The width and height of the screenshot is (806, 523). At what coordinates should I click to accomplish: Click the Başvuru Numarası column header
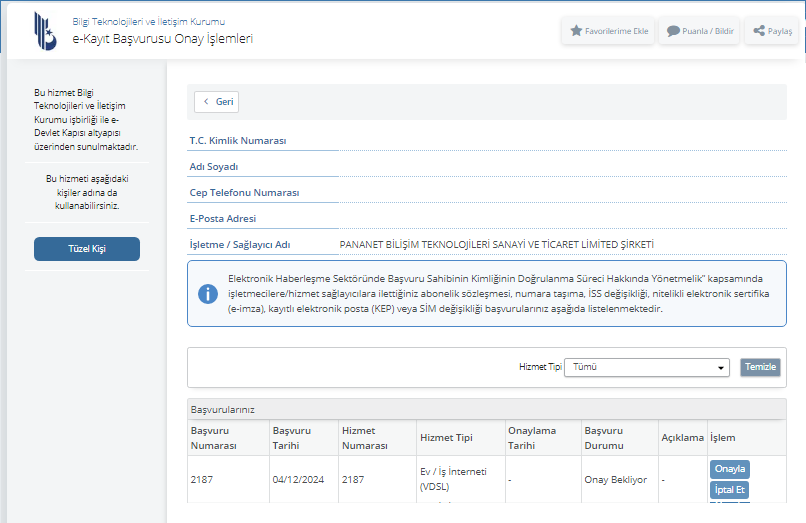(x=214, y=438)
